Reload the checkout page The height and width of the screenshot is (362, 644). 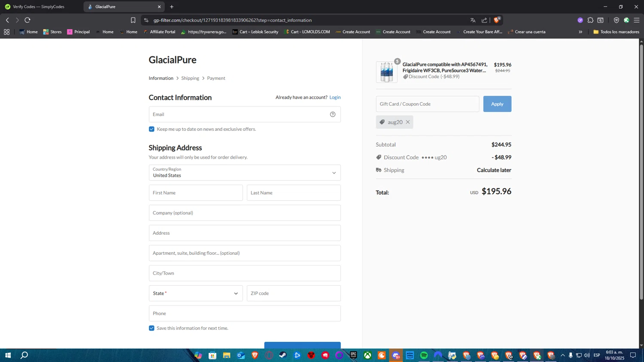tap(27, 20)
